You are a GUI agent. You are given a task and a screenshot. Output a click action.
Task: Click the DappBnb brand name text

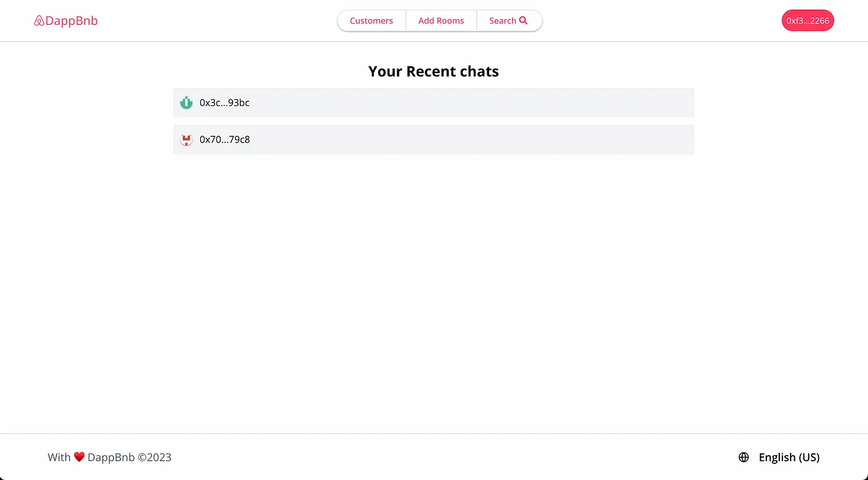[x=71, y=21]
